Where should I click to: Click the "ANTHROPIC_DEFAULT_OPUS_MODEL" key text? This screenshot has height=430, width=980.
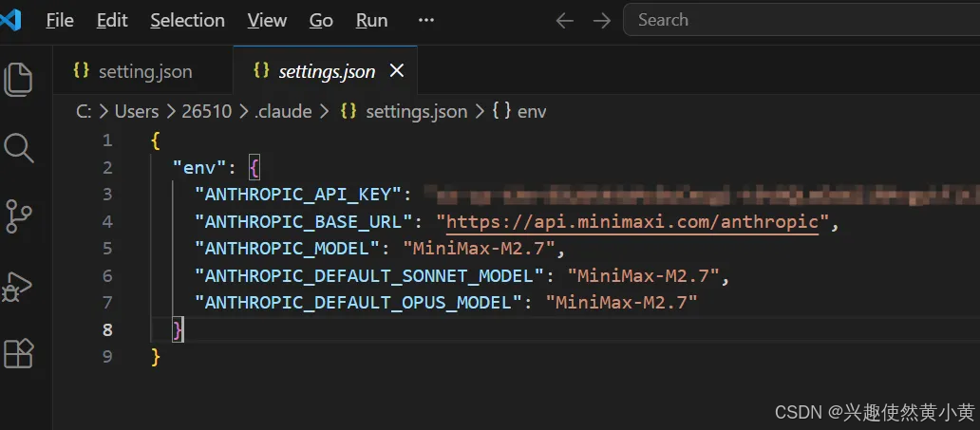358,303
